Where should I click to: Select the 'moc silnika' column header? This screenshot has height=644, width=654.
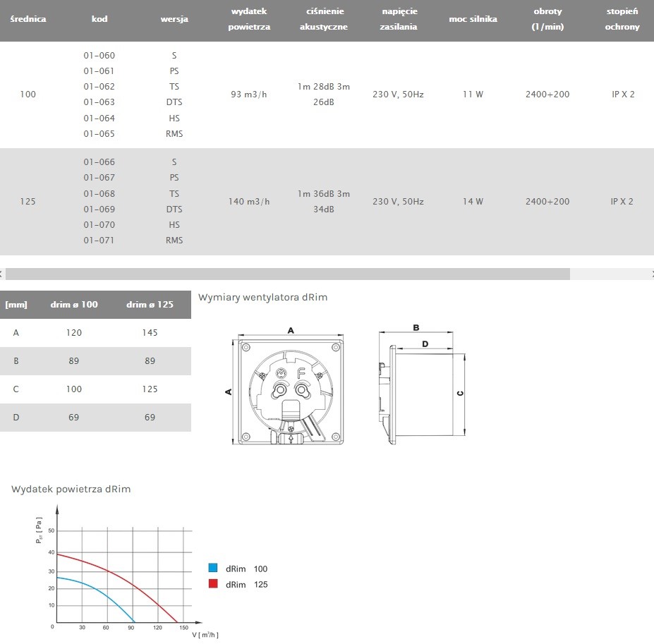click(x=473, y=19)
